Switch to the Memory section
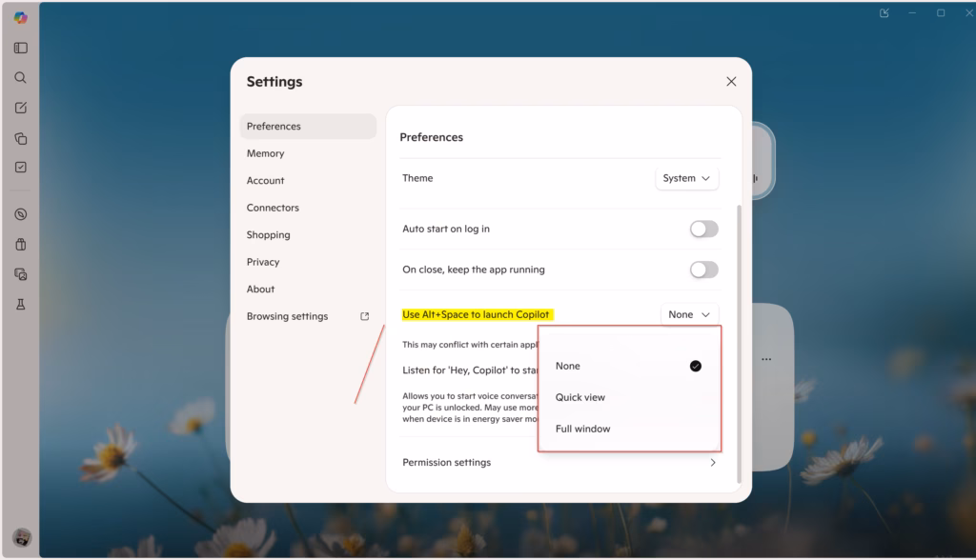 265,153
